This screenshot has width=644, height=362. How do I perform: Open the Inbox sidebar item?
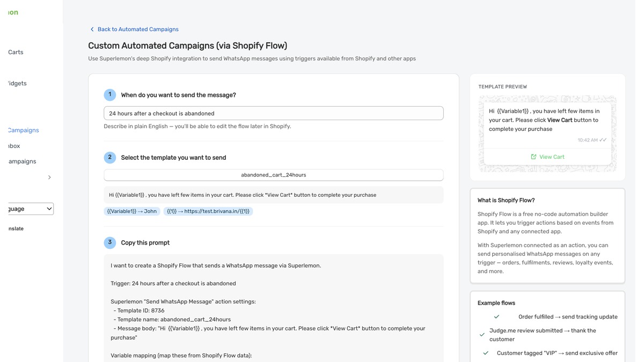tap(14, 146)
